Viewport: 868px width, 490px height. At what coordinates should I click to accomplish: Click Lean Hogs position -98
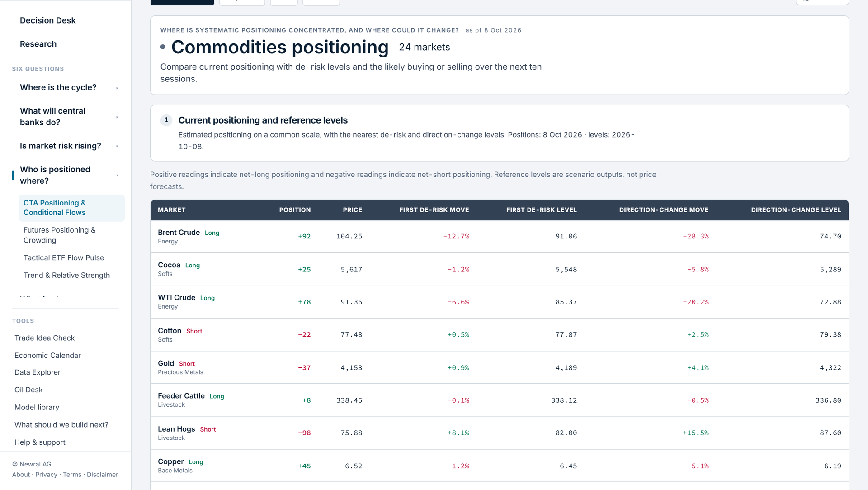304,433
